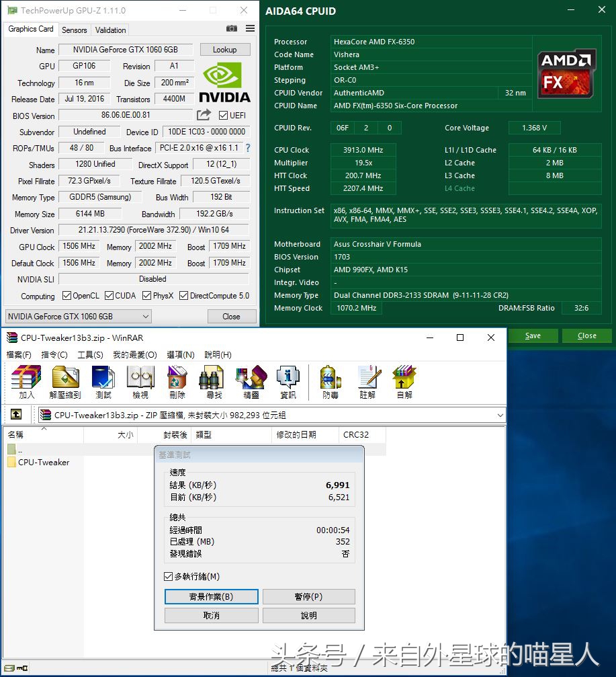Click the Help (說明) button in benchmark dialog
Viewport: 616px width, 677px height.
(309, 615)
